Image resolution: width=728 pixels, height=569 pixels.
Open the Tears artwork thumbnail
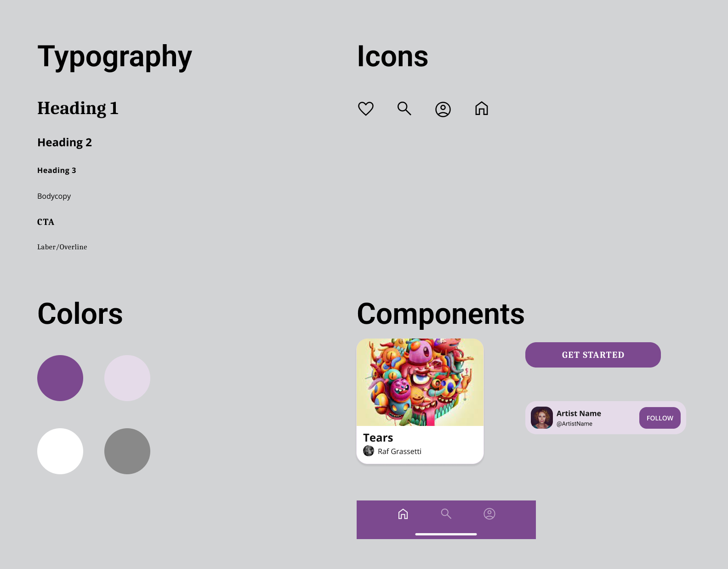tap(420, 382)
